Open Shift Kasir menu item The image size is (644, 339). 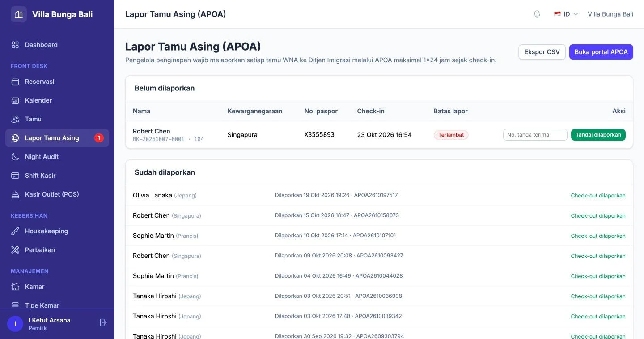57,176
